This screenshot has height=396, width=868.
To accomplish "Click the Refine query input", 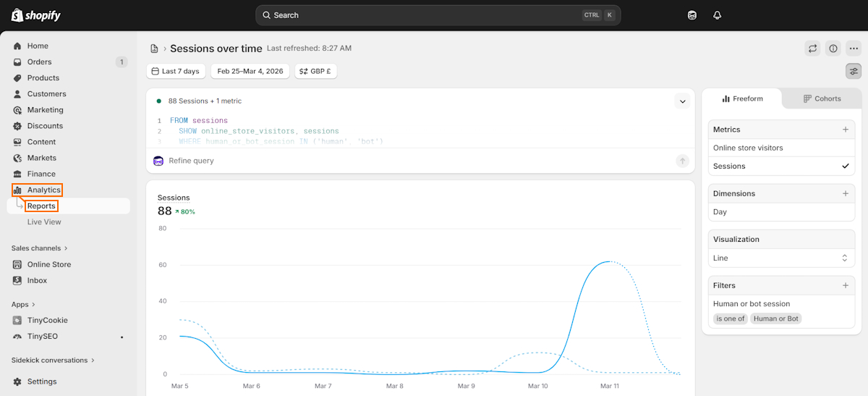I will click(420, 161).
